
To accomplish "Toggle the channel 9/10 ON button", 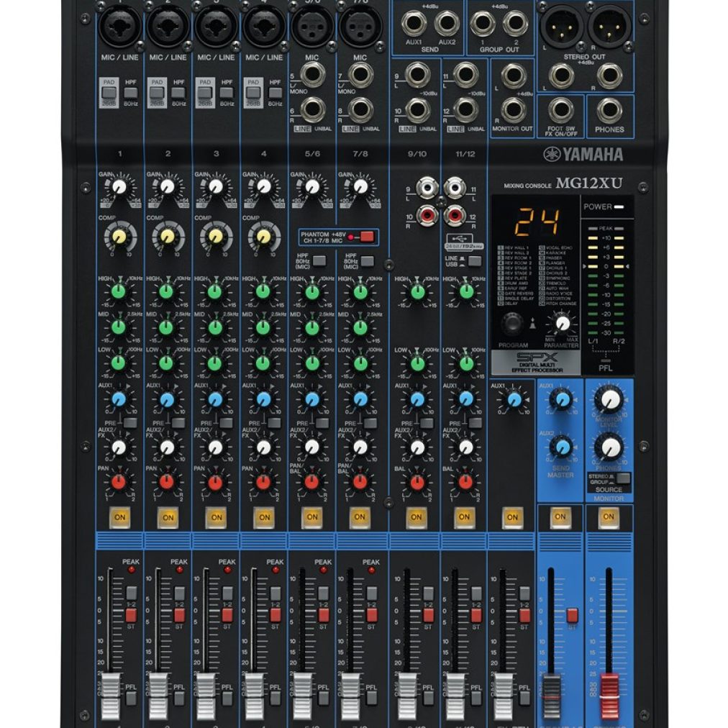I will coord(417,517).
